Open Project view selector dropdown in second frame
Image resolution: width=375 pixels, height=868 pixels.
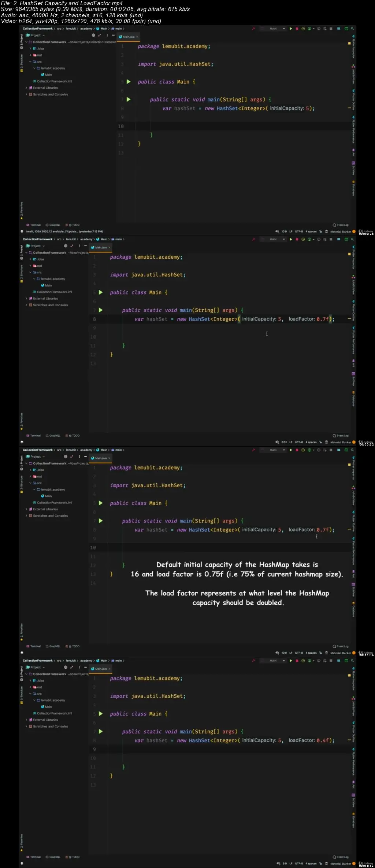[36, 246]
